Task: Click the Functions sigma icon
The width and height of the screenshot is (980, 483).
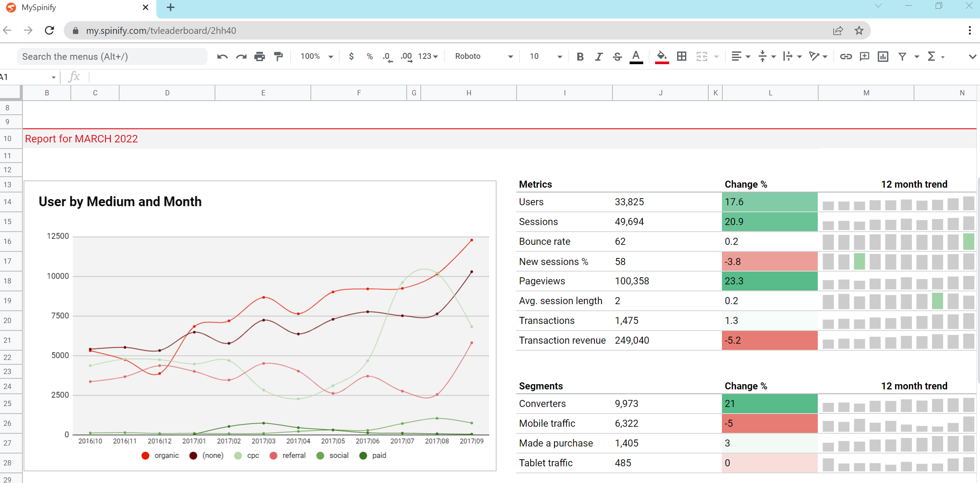Action: [x=931, y=56]
